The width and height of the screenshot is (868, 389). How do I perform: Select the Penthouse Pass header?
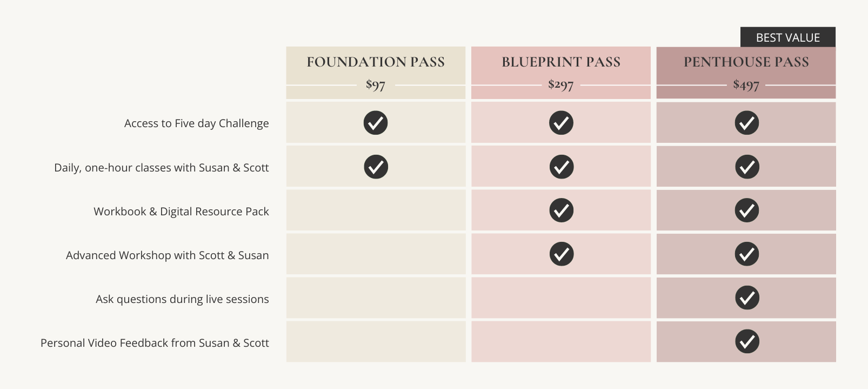pyautogui.click(x=746, y=62)
